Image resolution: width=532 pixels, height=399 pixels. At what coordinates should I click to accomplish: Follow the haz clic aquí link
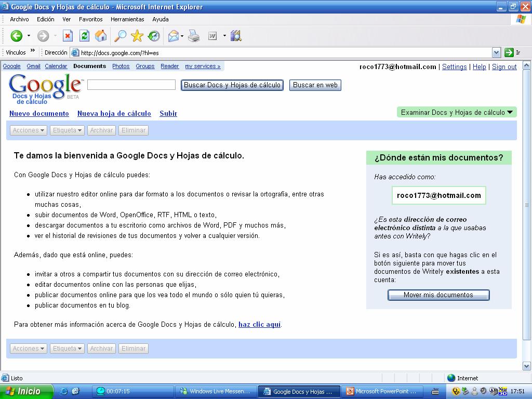[x=260, y=324]
